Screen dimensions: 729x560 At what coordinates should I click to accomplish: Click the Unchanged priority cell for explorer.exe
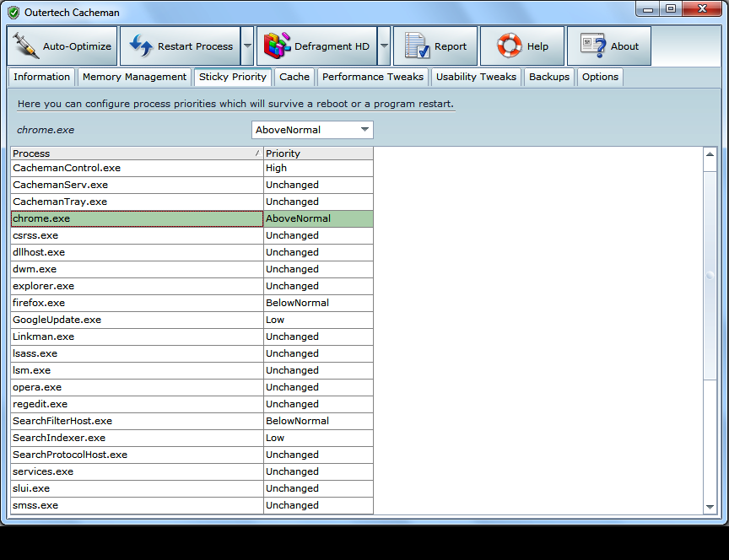tap(318, 286)
